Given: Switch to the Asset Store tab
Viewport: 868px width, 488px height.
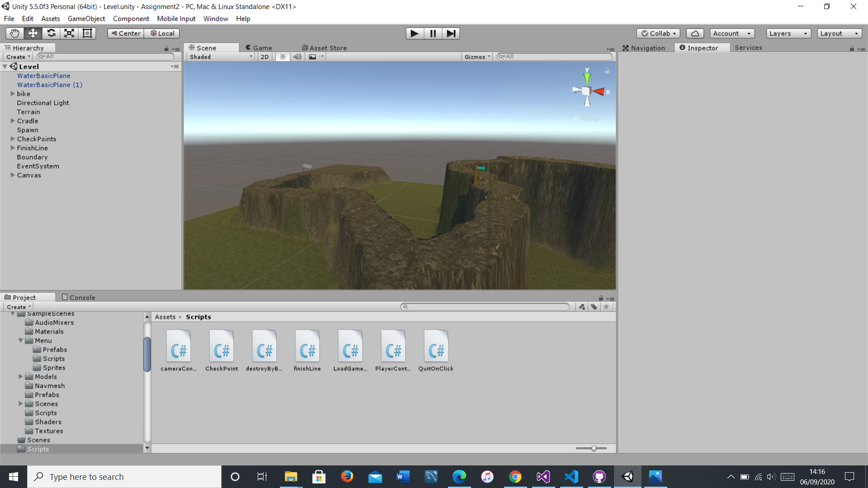Looking at the screenshot, I should [x=324, y=48].
